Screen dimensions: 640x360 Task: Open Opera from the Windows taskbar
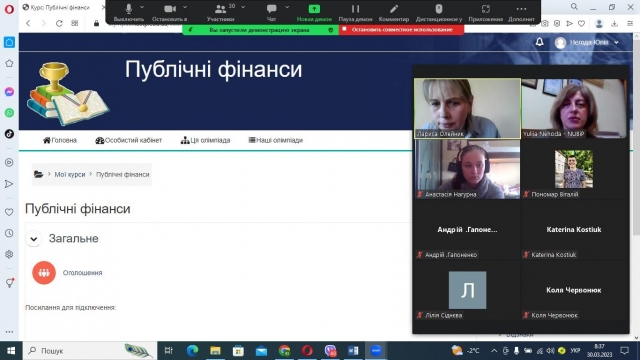tap(307, 351)
